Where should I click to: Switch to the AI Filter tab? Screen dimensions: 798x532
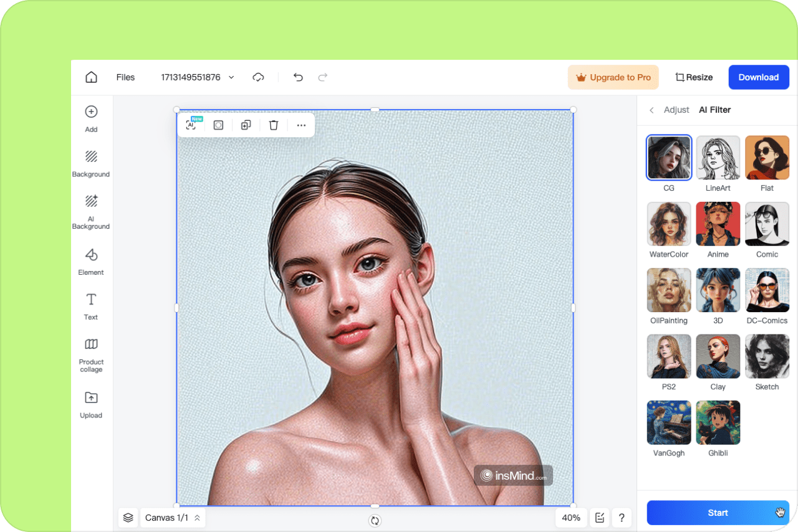click(x=714, y=110)
